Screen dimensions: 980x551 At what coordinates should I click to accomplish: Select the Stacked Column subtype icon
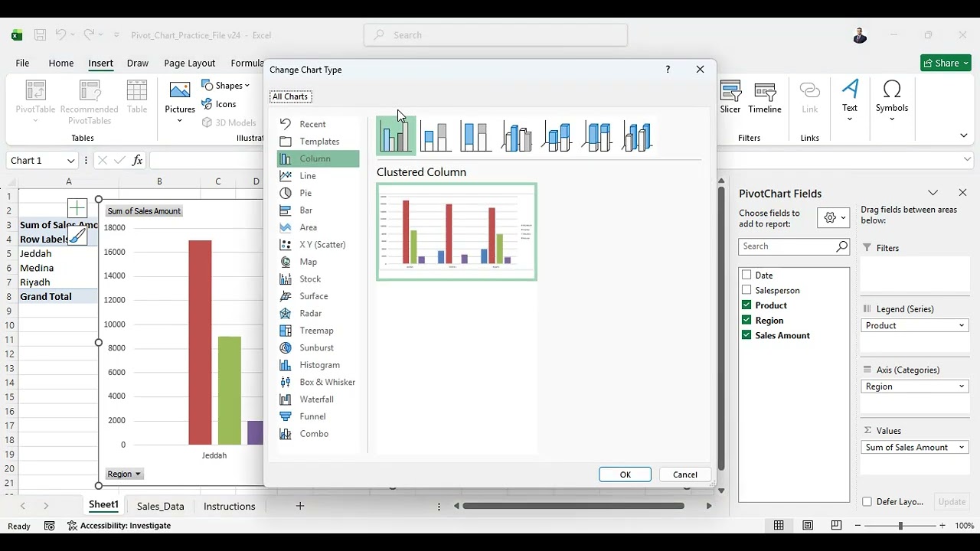[436, 137]
